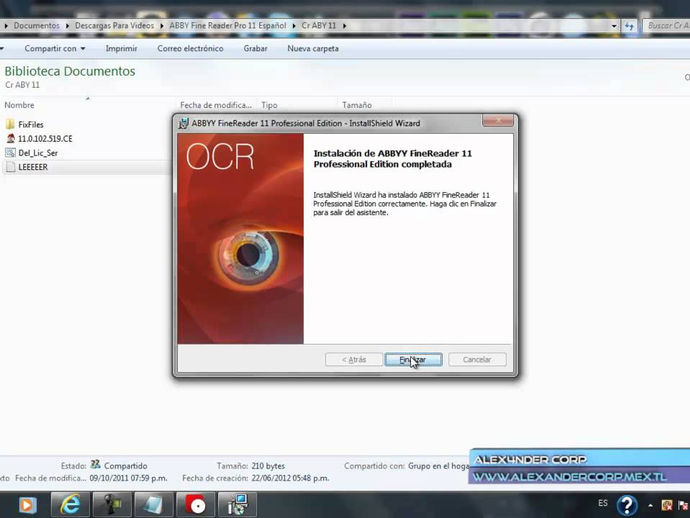The image size is (690, 518).
Task: Expand the arrow after Descargas Para Videos
Action: [161, 26]
